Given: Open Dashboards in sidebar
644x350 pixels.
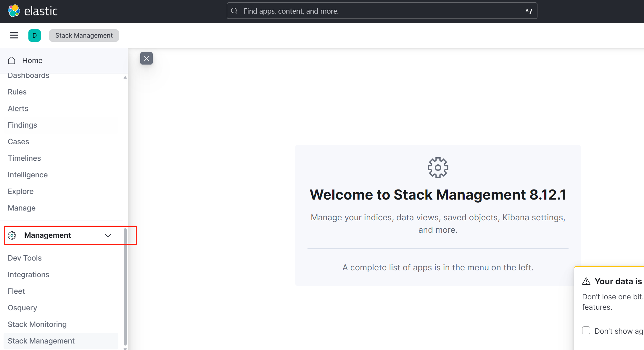Looking at the screenshot, I should point(28,76).
